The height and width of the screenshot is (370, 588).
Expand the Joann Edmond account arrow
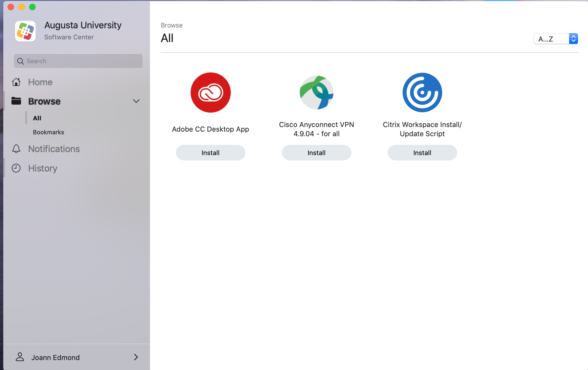(136, 357)
